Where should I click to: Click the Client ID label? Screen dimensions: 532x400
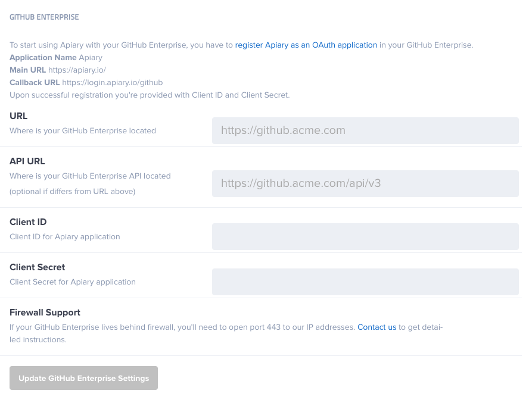coord(28,221)
